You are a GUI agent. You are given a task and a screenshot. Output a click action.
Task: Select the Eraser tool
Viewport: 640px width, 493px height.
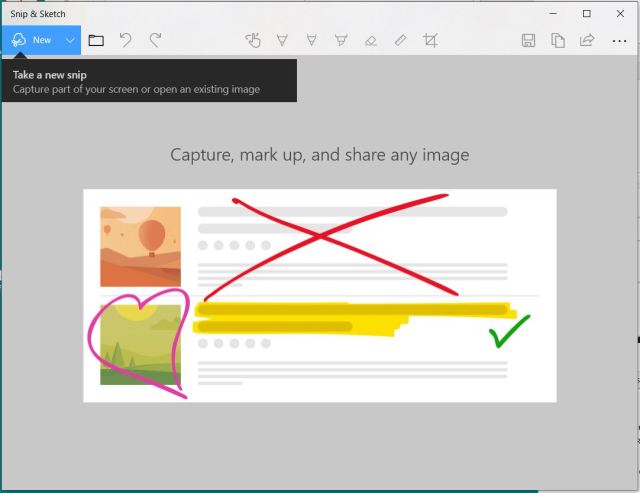click(x=371, y=40)
